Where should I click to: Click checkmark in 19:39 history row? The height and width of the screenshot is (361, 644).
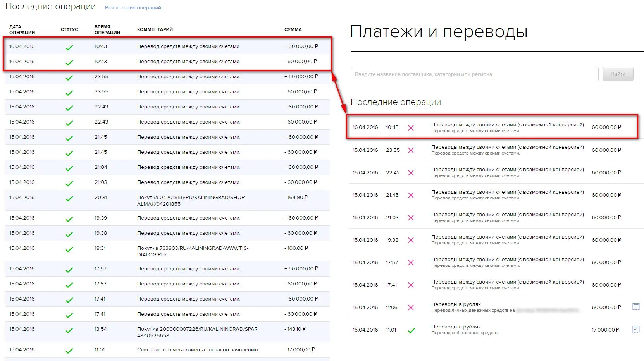(x=69, y=219)
